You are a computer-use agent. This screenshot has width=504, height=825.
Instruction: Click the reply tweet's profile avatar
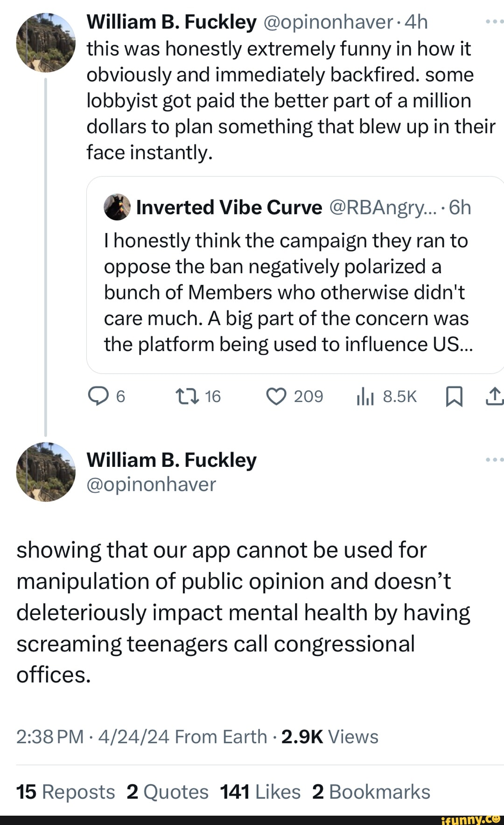(46, 472)
